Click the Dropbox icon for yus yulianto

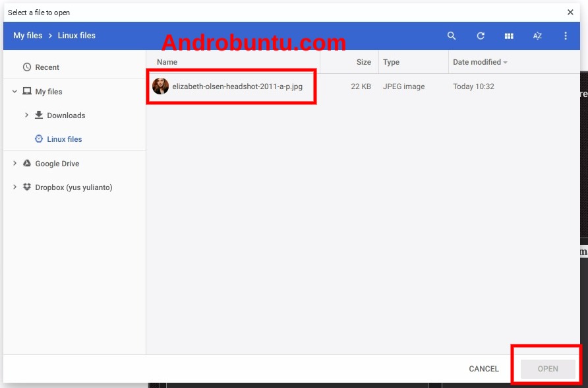[x=26, y=187]
